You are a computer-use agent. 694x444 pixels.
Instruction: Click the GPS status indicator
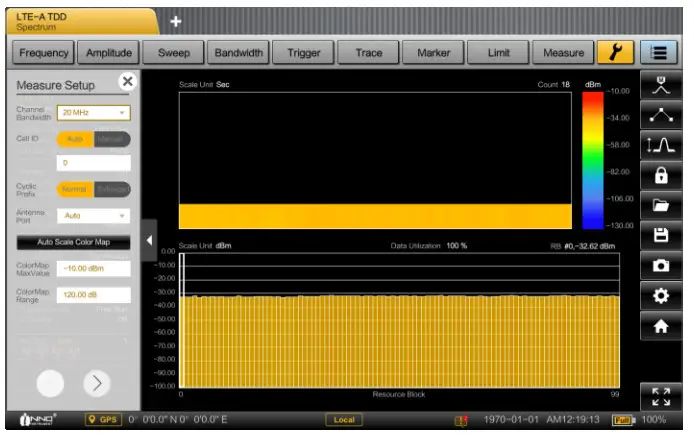pyautogui.click(x=103, y=420)
